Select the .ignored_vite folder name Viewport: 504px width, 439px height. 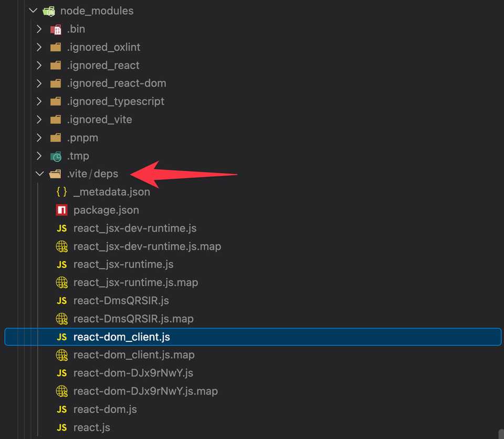[100, 120]
